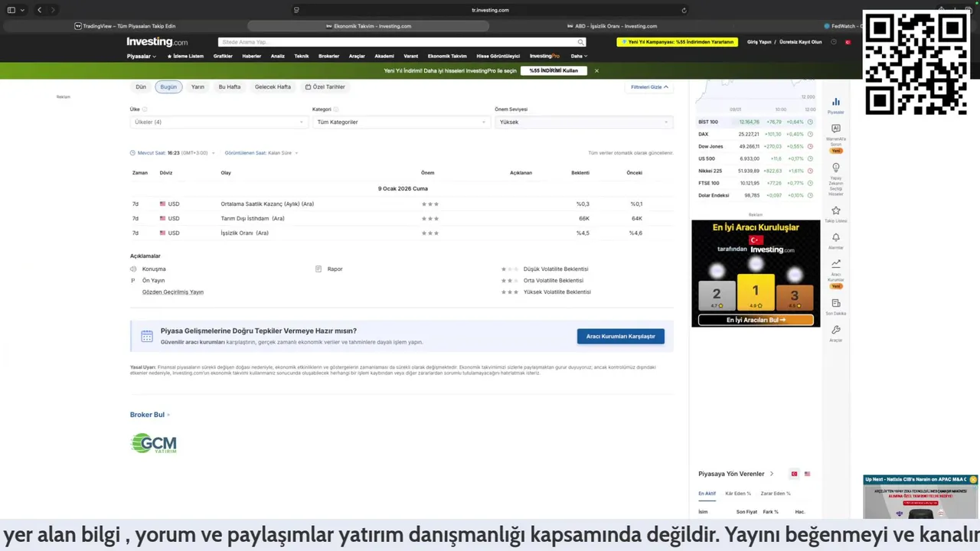
Task: Select the Kâr Eden % tab
Action: click(738, 494)
